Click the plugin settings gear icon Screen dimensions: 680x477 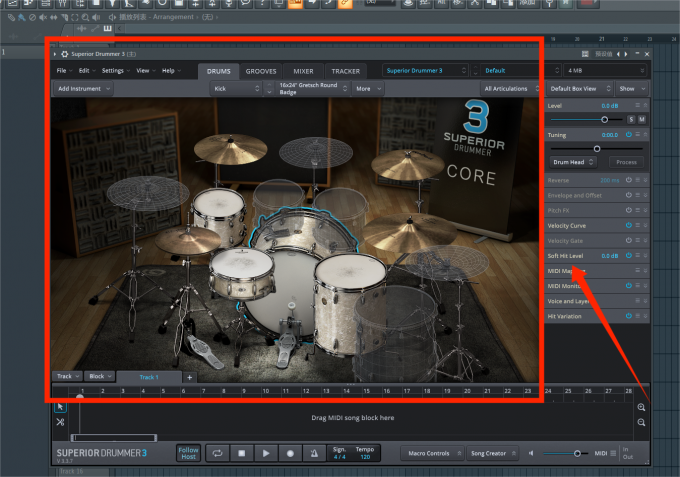tap(65, 53)
